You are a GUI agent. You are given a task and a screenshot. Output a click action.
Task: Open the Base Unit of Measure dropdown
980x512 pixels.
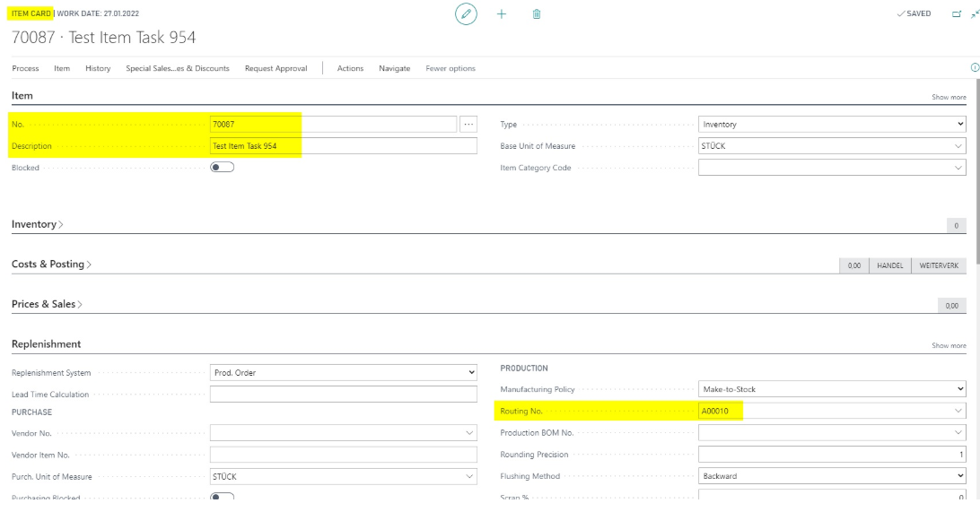tap(832, 146)
